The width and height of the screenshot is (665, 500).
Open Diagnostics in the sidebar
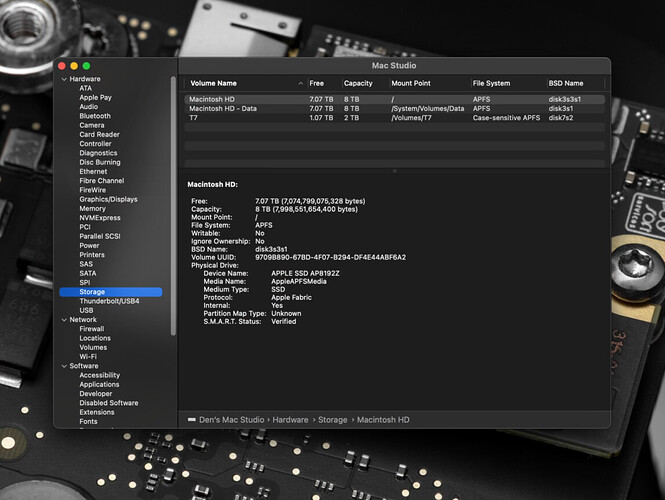(98, 153)
